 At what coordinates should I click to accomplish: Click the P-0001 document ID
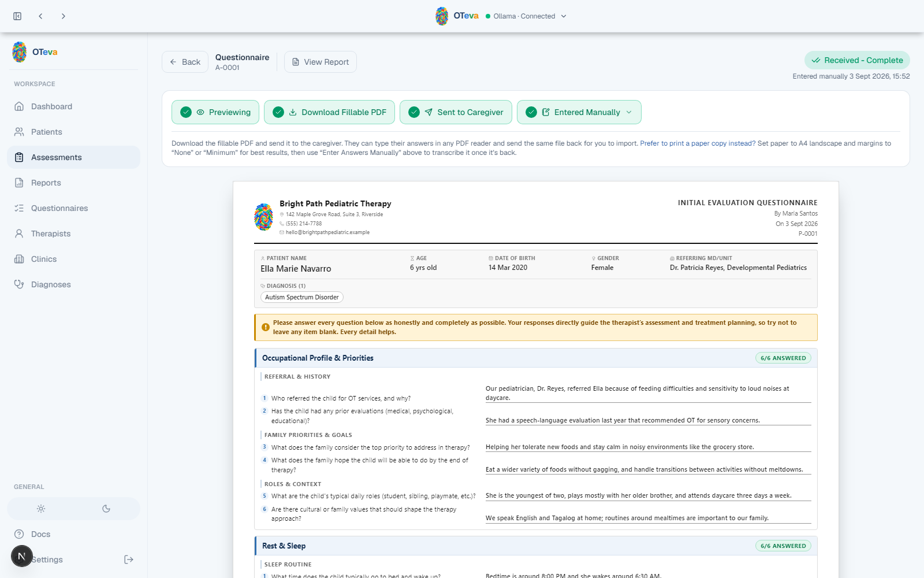click(808, 234)
